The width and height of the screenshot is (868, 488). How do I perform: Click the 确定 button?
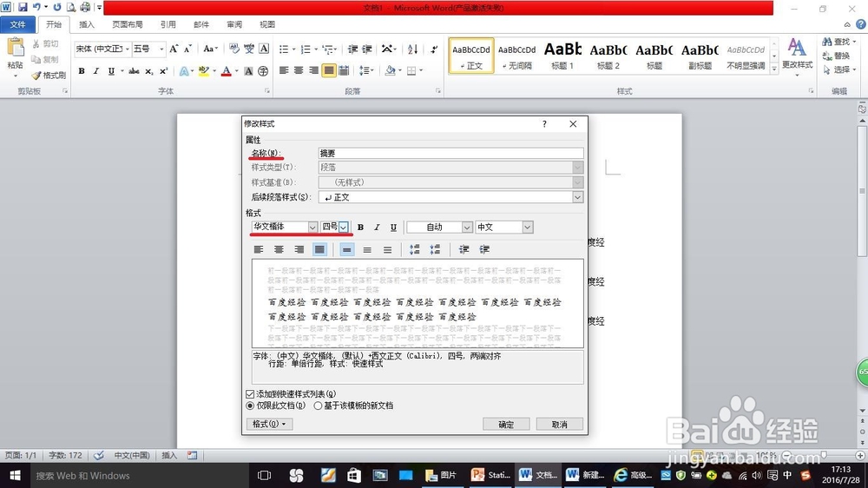506,425
